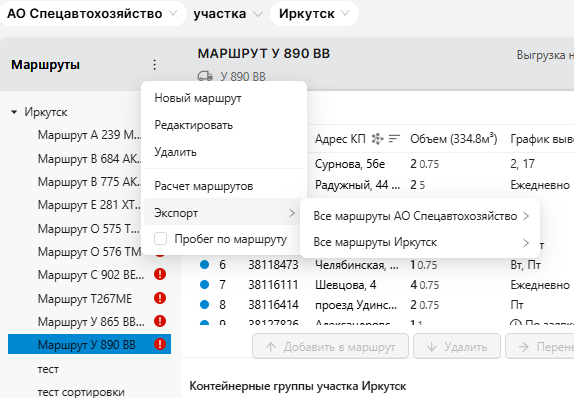Select Маршрут О 576 ТМ in the tree
This screenshot has height=398, width=574.
pyautogui.click(x=89, y=252)
